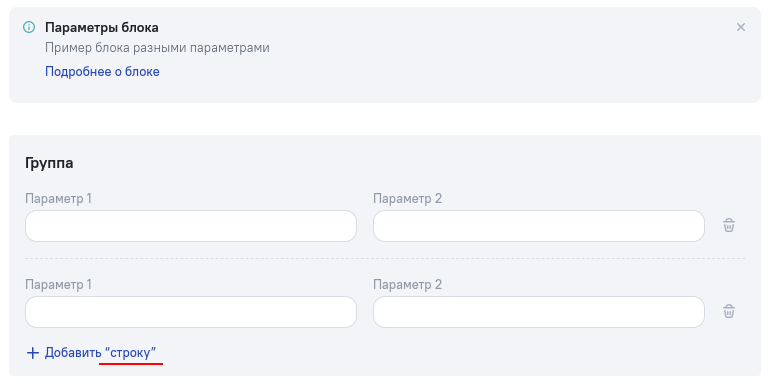Click the red underline beneath "строку"

(x=131, y=364)
